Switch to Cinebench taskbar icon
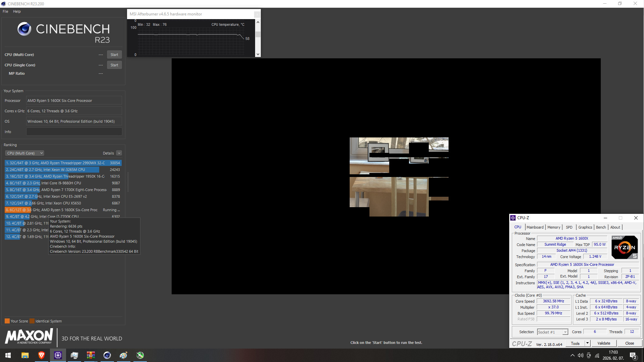The image size is (644, 362). click(107, 355)
